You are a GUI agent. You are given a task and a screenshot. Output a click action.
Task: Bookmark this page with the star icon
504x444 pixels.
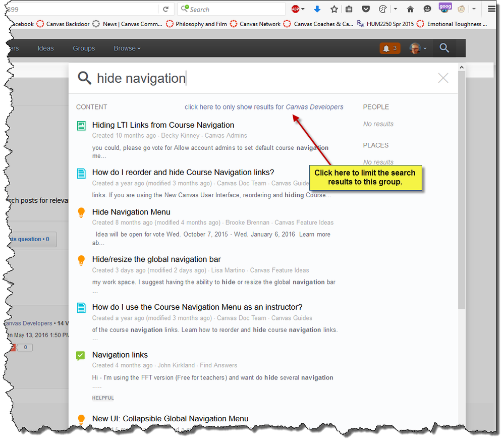pyautogui.click(x=333, y=9)
